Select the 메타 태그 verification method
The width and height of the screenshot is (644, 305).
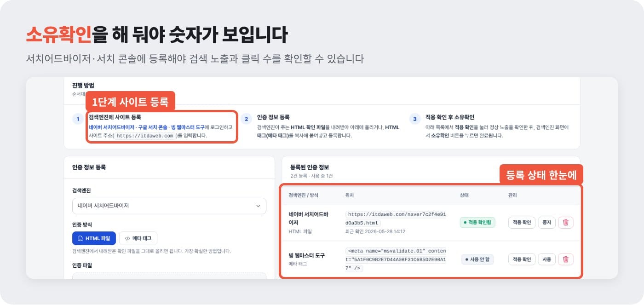click(x=138, y=238)
